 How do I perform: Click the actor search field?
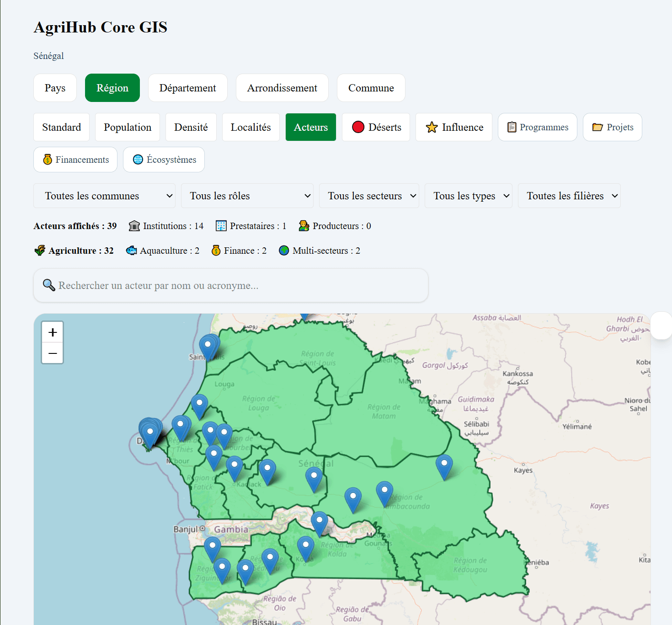click(x=231, y=285)
